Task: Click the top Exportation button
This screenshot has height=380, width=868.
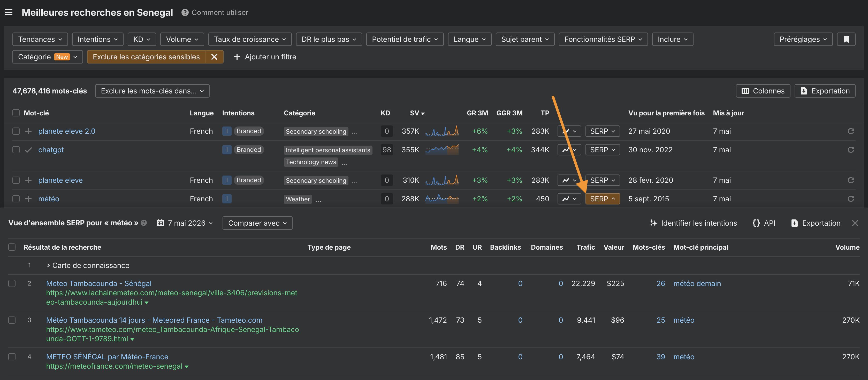Action: [825, 91]
